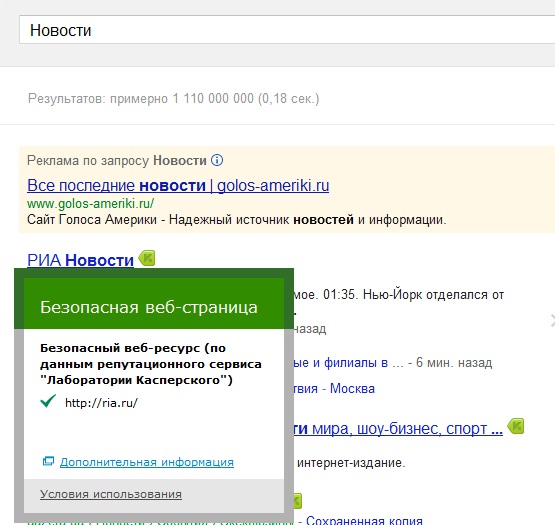This screenshot has height=525, width=555.
Task: Open Условия использования link
Action: tap(111, 494)
